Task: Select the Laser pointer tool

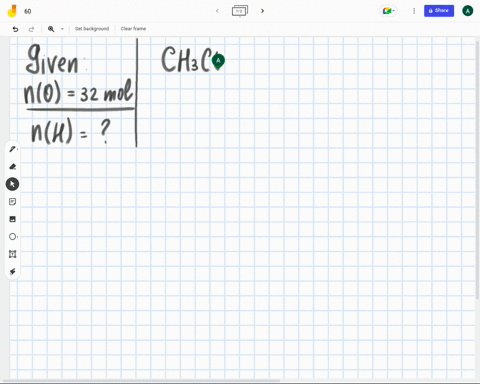Action: [x=12, y=271]
